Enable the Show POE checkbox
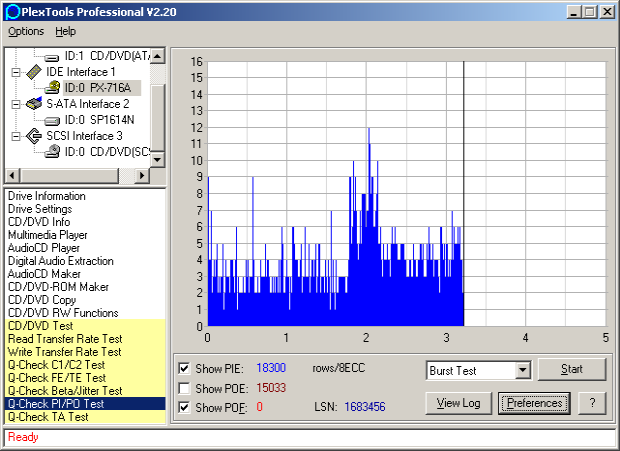This screenshot has height=451, width=620. point(184,388)
